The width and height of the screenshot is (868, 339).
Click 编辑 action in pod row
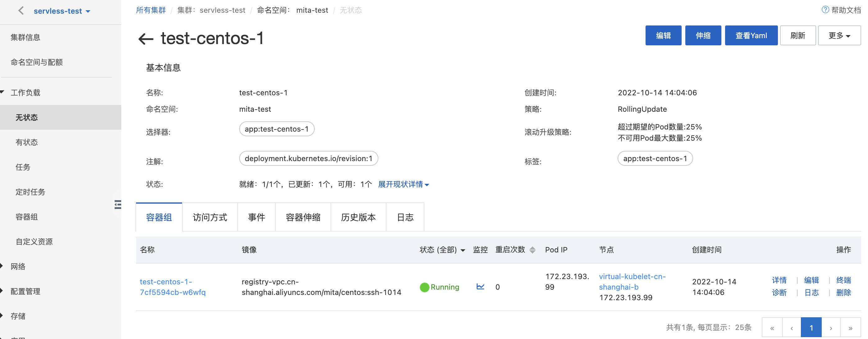point(811,280)
